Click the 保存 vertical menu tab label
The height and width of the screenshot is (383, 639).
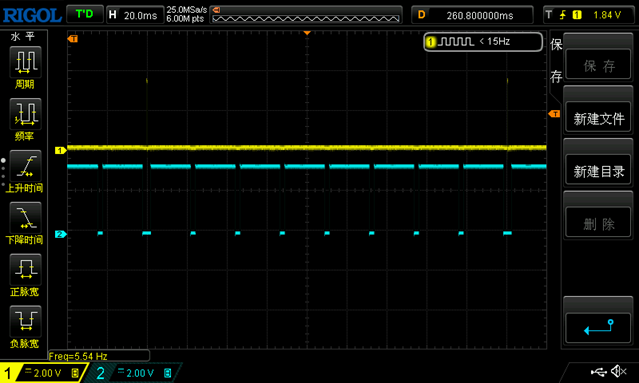click(556, 60)
